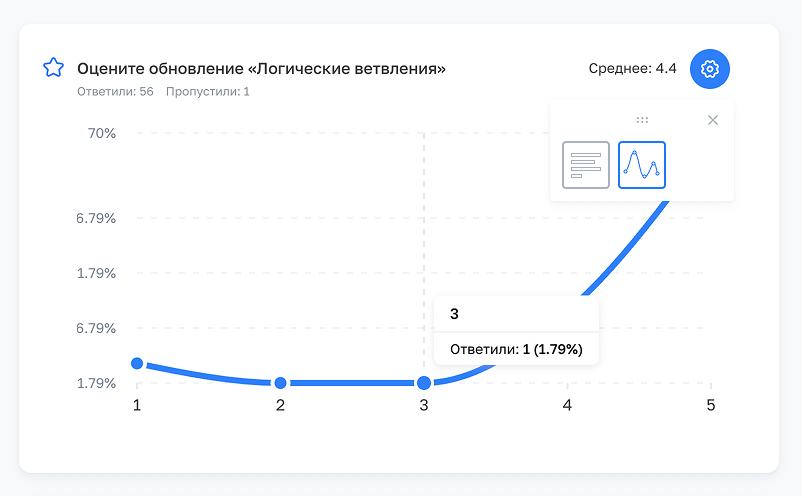Click the tooltip text "Ответили: 1 (1.79%)"
This screenshot has height=496, width=802.
click(x=516, y=349)
